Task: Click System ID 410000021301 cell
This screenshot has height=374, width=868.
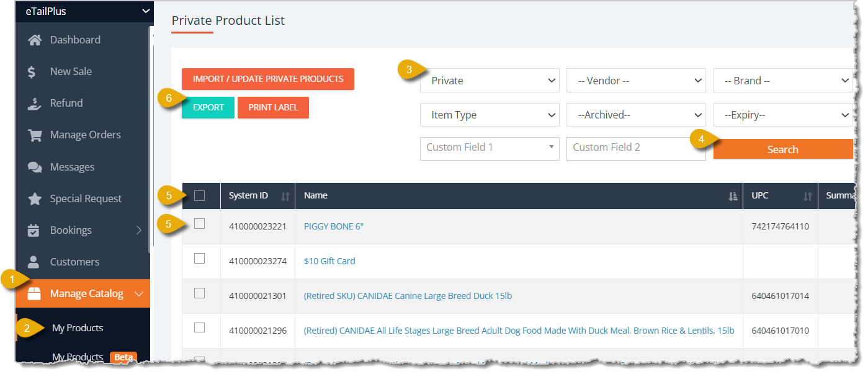Action: [257, 296]
